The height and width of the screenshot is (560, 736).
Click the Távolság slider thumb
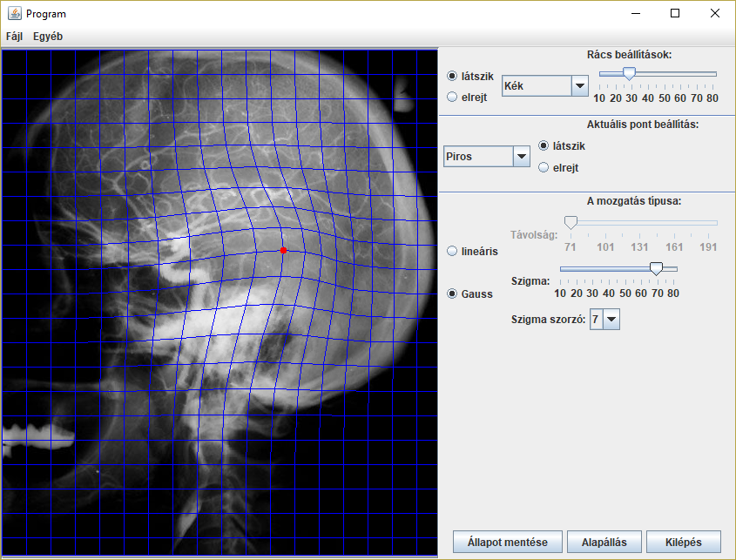571,223
